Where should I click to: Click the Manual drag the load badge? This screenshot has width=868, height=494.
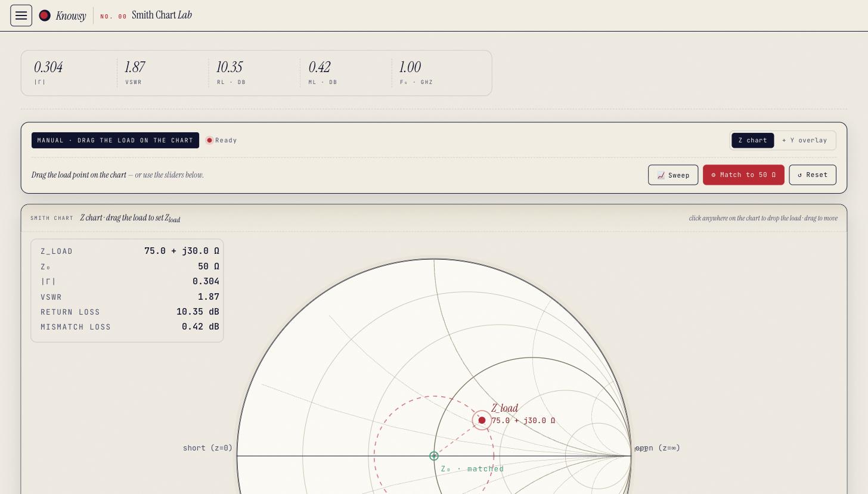pos(115,141)
